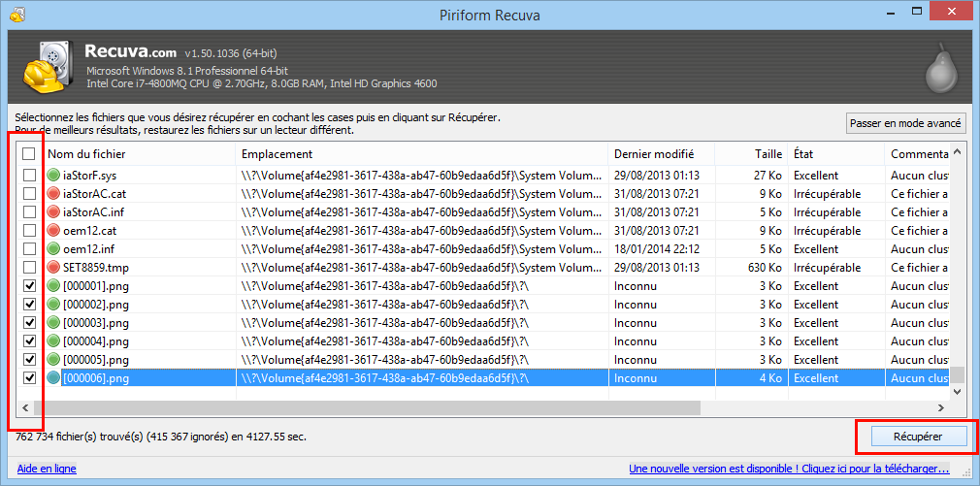This screenshot has height=486, width=980.
Task: Check the iaStorF.sys checkbox
Action: click(29, 176)
